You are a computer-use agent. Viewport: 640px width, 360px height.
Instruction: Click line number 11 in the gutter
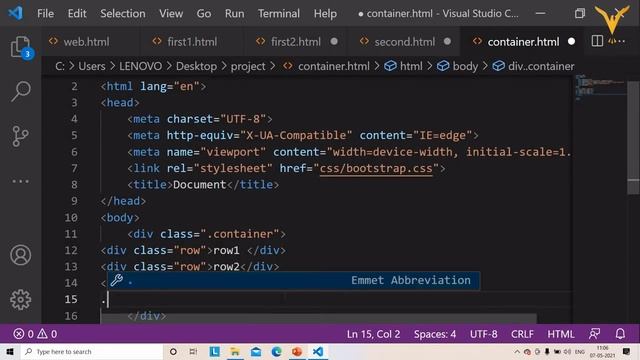(71, 234)
